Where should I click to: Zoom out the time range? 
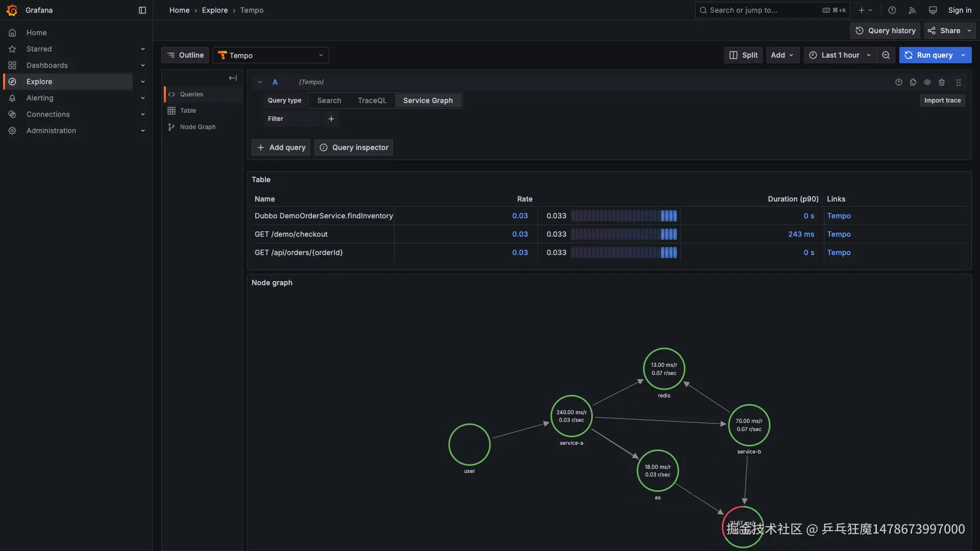coord(886,55)
